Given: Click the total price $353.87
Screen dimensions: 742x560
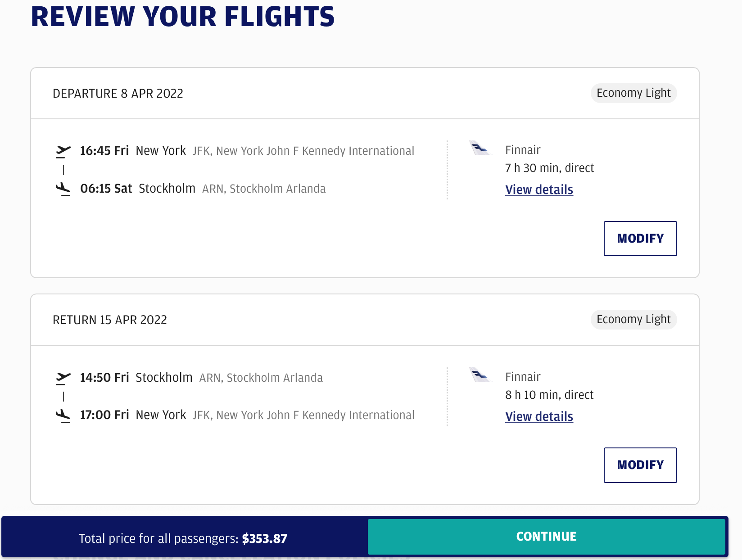Looking at the screenshot, I should click(x=264, y=539).
